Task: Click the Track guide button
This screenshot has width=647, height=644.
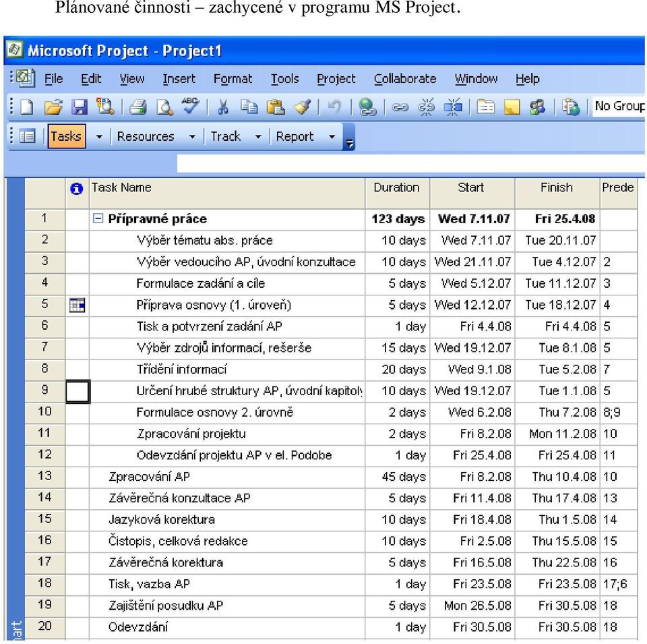Action: pos(225,136)
